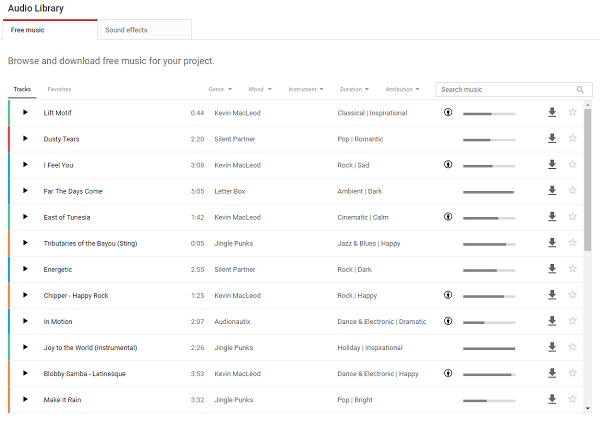Click the Tributaries of the Bayou (Sting) title

point(90,243)
